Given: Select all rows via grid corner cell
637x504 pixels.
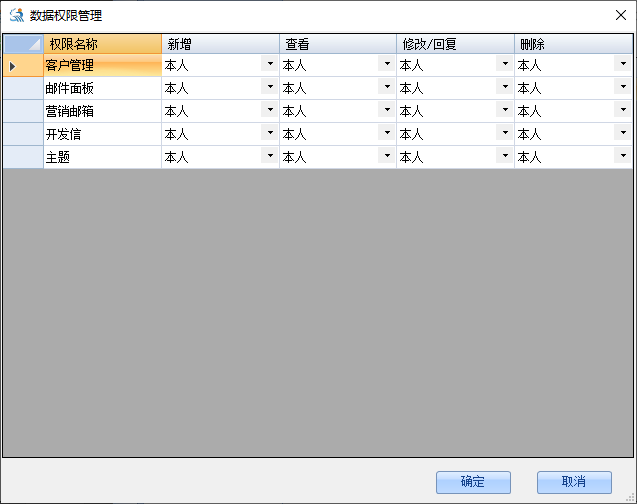Looking at the screenshot, I should (x=23, y=44).
